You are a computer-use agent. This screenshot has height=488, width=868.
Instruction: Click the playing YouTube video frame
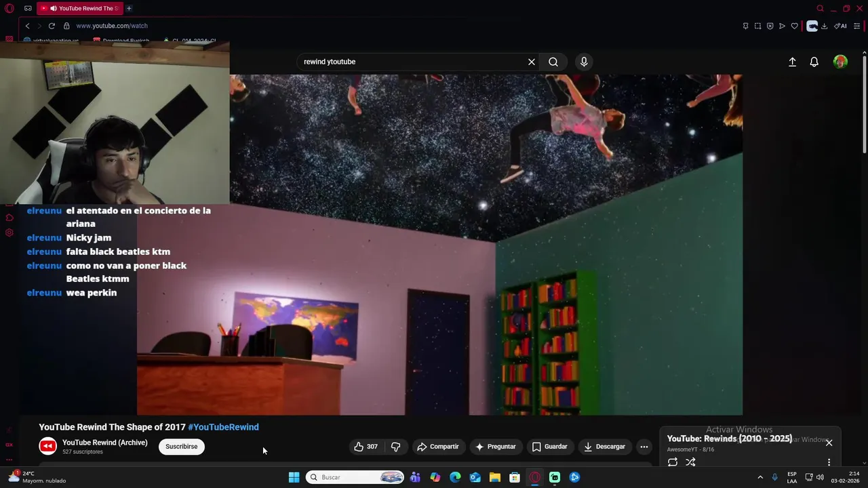click(439, 245)
